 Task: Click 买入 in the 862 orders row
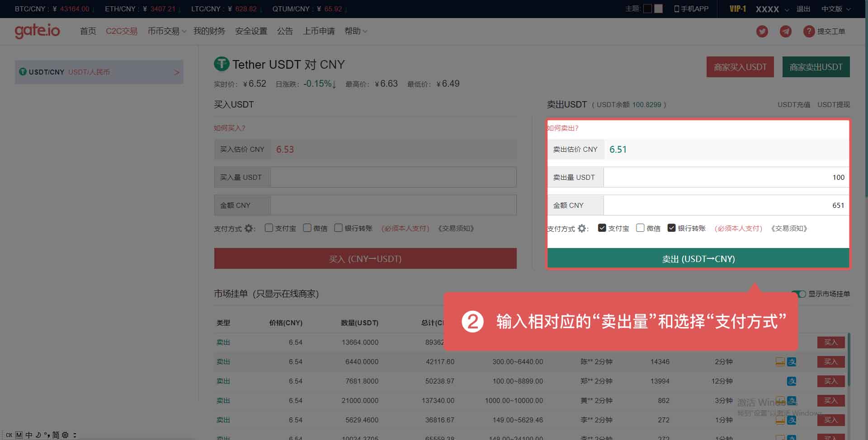(x=831, y=401)
